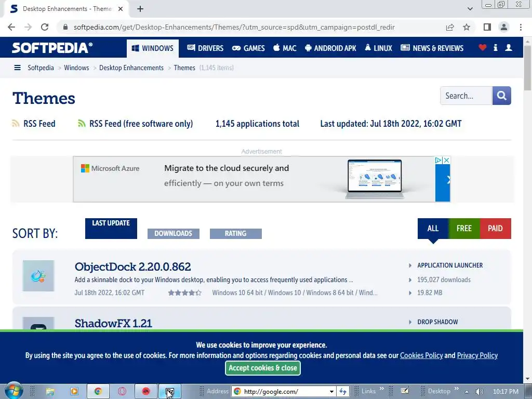The height and width of the screenshot is (399, 532).
Task: Open News & Reviews section
Action: pos(432,48)
